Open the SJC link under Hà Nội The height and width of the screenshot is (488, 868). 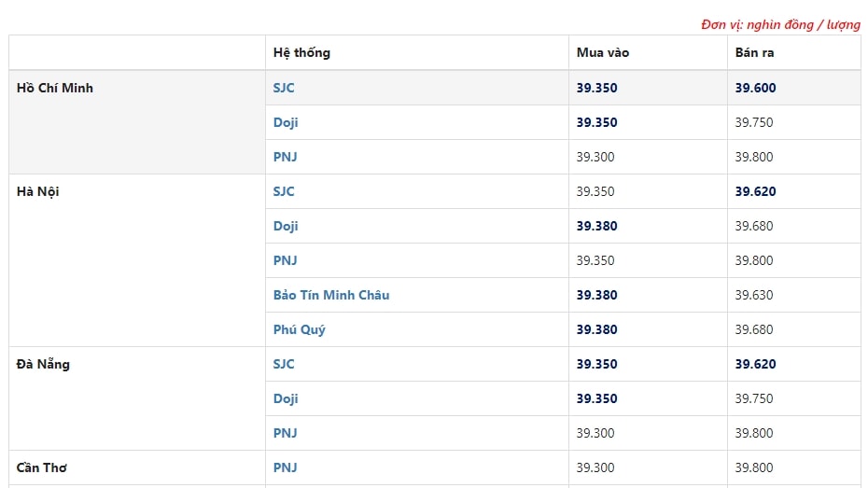coord(284,191)
